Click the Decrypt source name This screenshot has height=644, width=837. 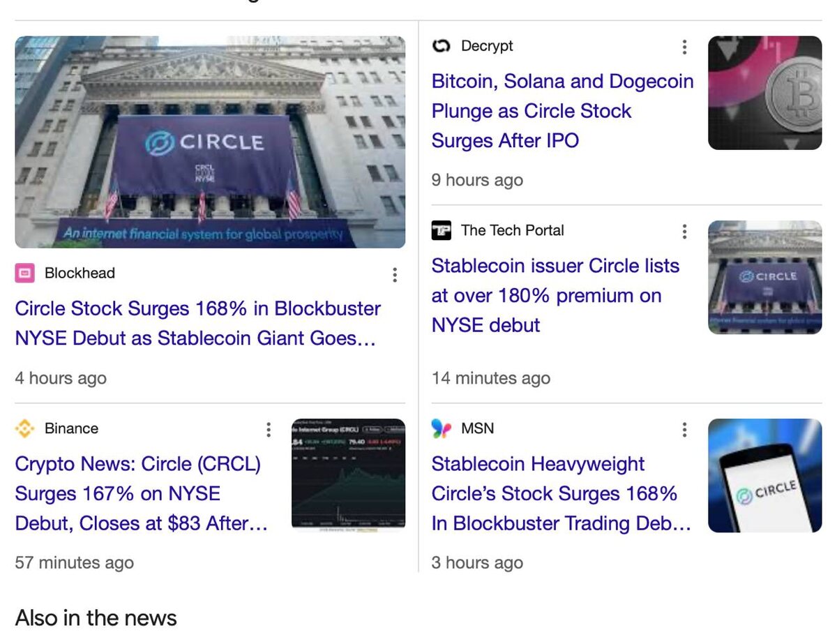click(x=487, y=46)
